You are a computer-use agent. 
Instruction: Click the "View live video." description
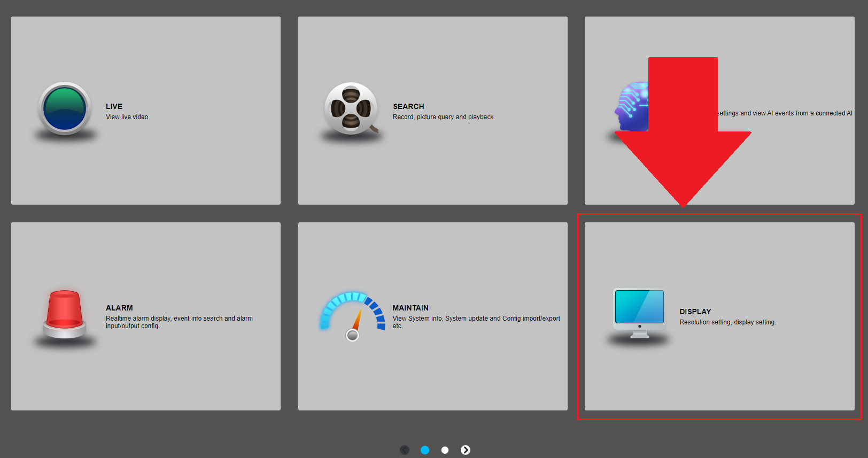coord(127,117)
